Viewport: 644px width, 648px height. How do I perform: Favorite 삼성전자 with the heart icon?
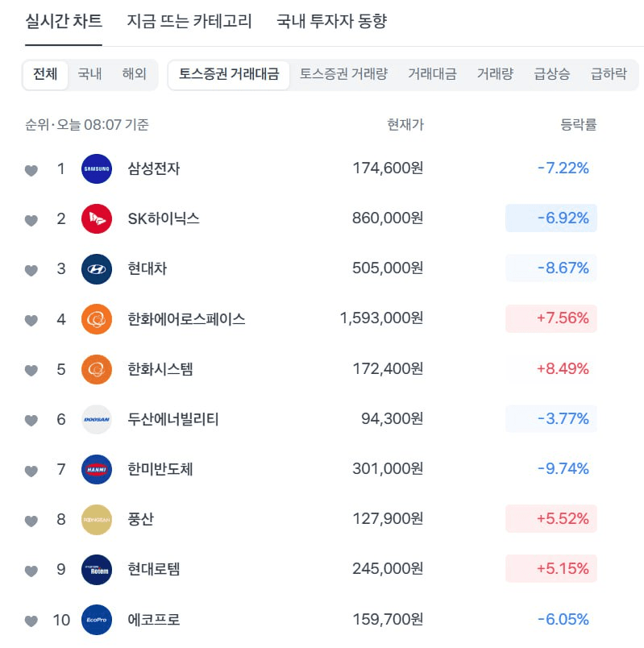point(31,170)
